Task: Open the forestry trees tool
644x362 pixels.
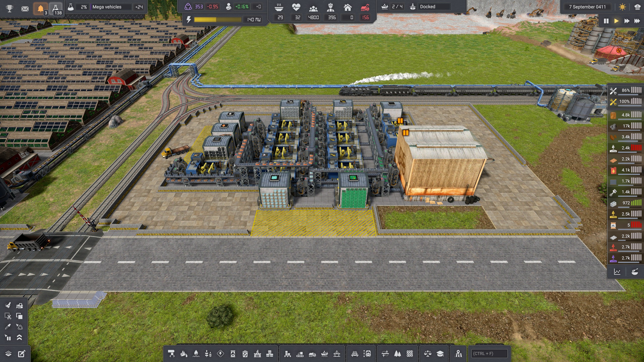Action: click(397, 354)
